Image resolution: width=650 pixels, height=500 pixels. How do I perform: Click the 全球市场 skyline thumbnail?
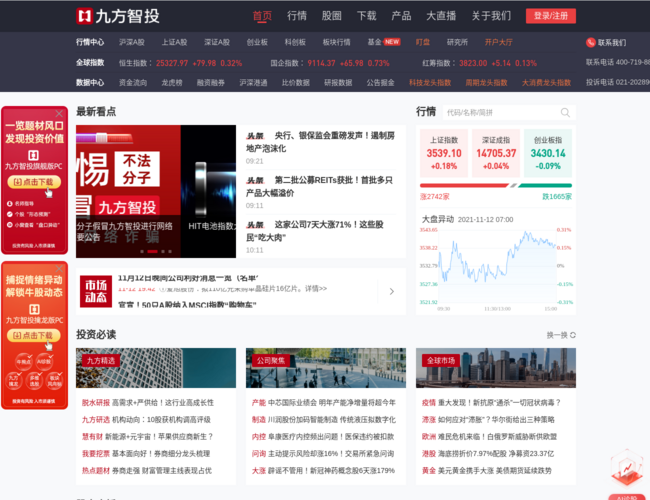[496, 368]
